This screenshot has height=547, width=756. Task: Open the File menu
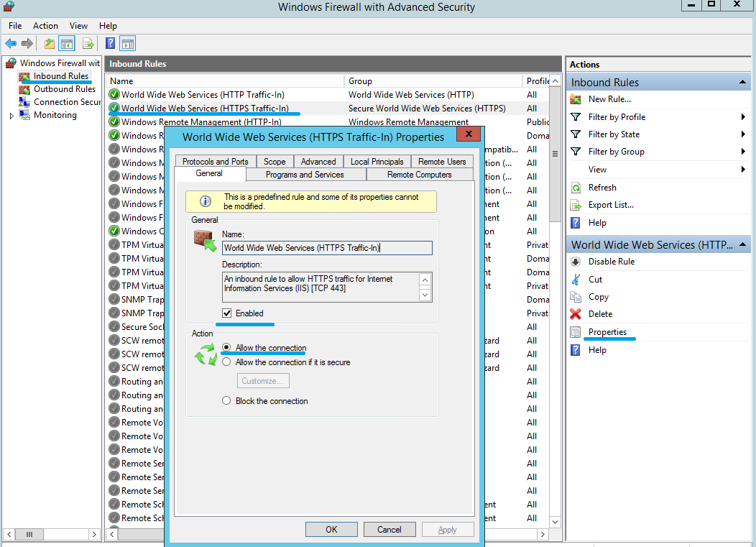(x=15, y=26)
